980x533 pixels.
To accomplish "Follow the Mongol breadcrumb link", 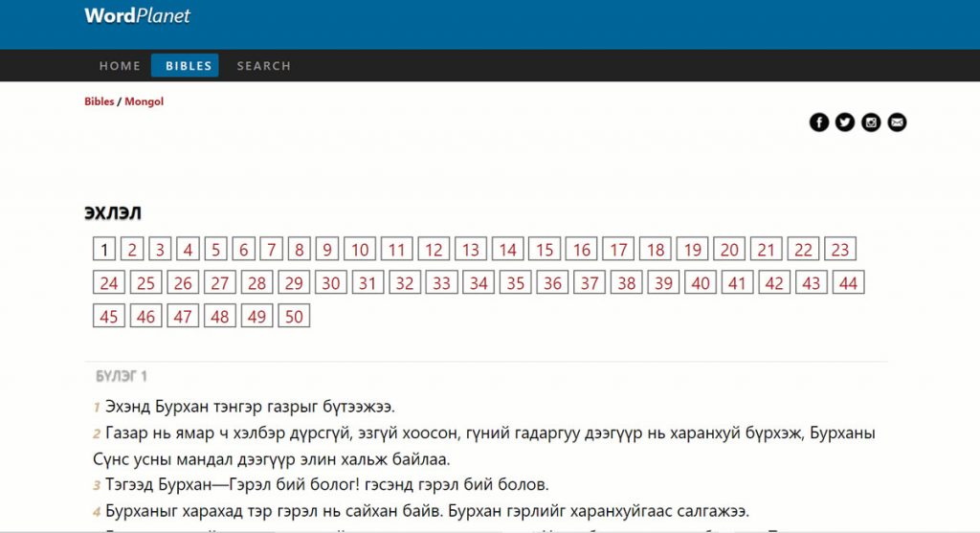I will (x=144, y=101).
